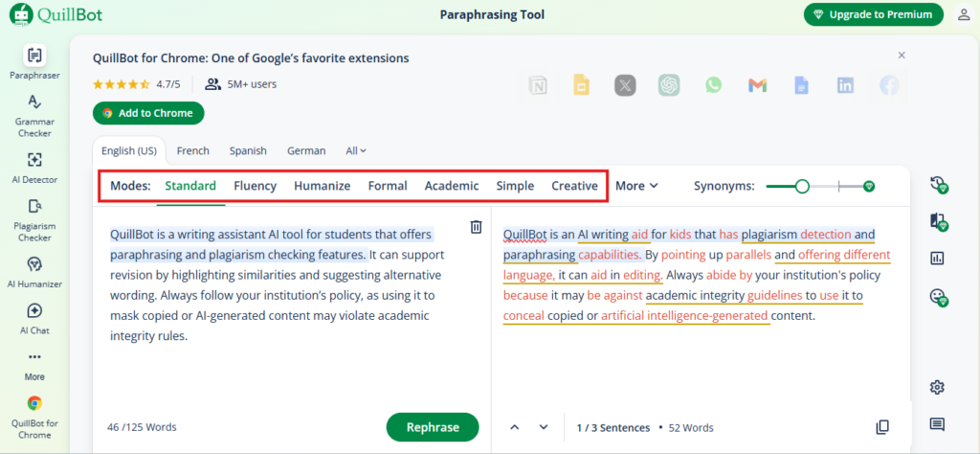Click the X (Twitter) integration icon
This screenshot has width=980, height=454.
pyautogui.click(x=625, y=85)
